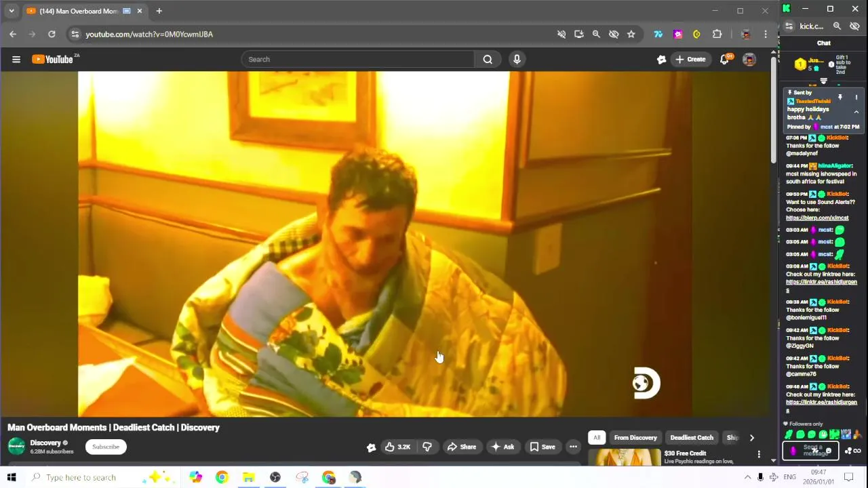
Task: Click the crossed-eye icon in Chrome address bar
Action: tap(614, 34)
